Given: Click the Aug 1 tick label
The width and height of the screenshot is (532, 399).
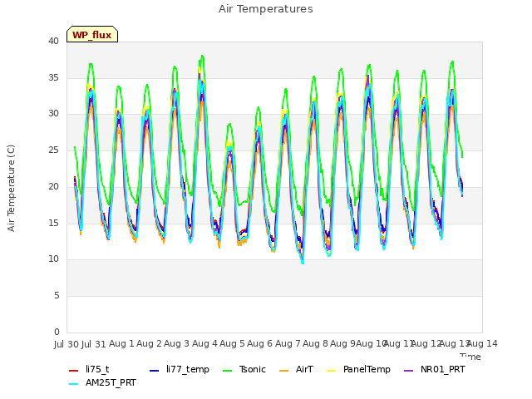Looking at the screenshot, I should 121,343.
